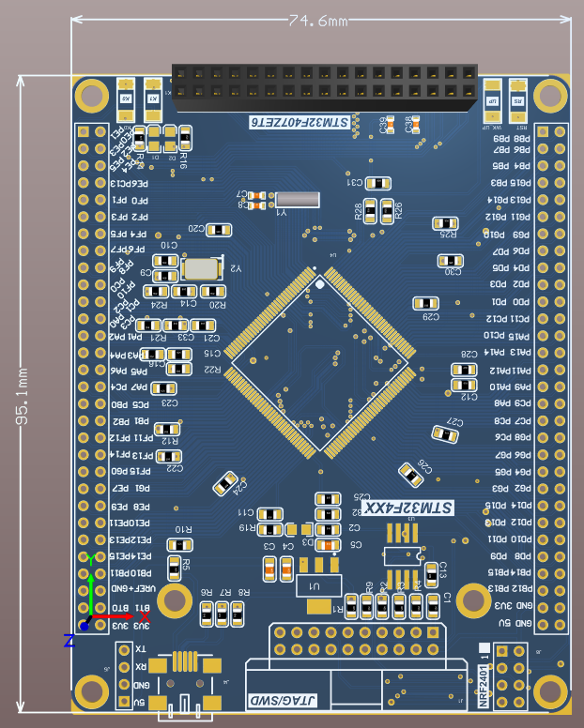Image resolution: width=584 pixels, height=728 pixels.
Task: Select capacitor C22
Action: pos(169,456)
